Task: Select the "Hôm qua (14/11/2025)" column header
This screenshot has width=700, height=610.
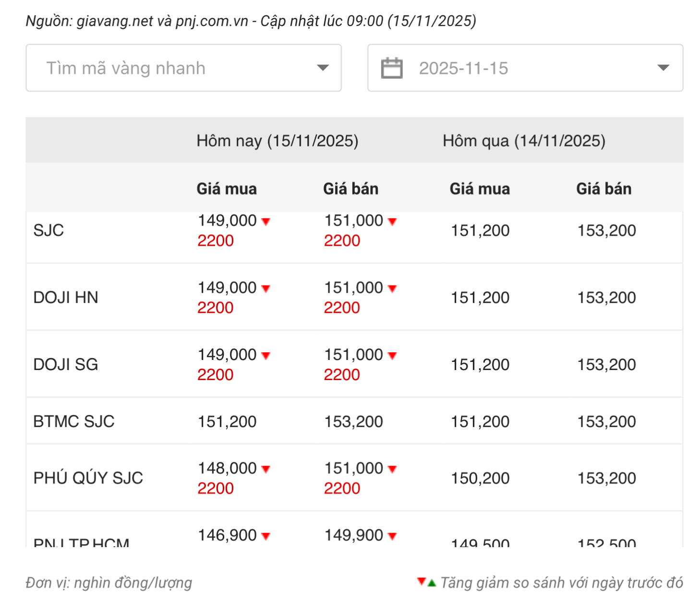Action: 524,141
